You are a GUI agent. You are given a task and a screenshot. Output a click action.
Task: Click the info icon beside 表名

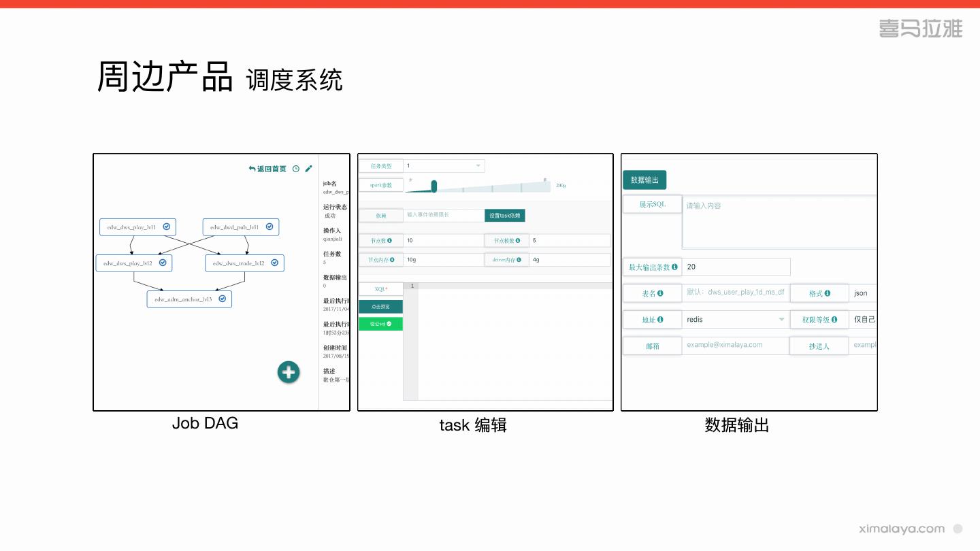(660, 293)
